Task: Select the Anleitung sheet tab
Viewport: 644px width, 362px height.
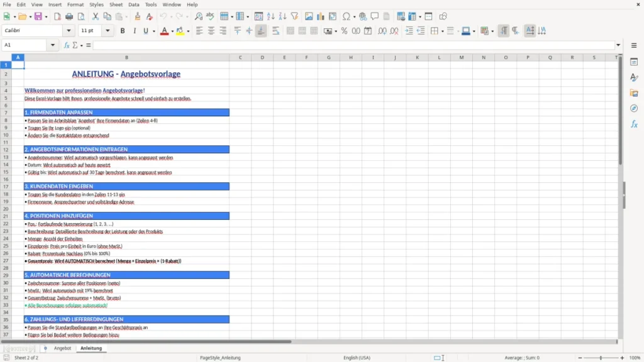Action: click(x=91, y=348)
